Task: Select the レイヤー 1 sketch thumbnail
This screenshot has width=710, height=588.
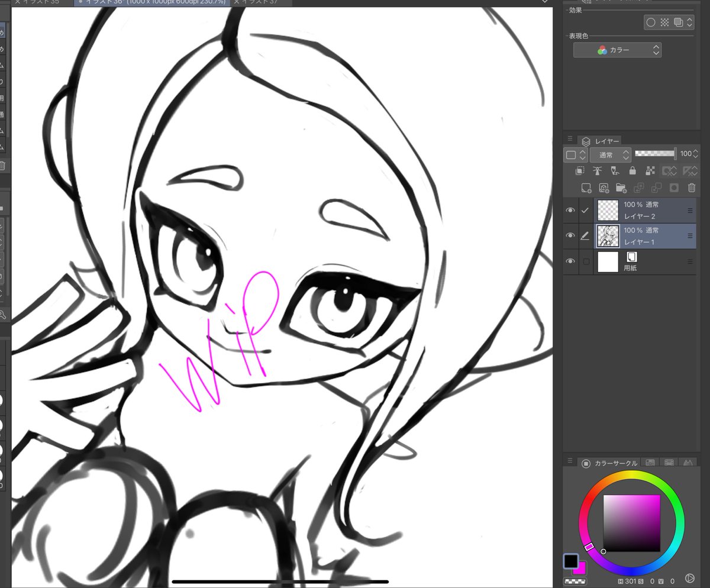Action: click(608, 235)
